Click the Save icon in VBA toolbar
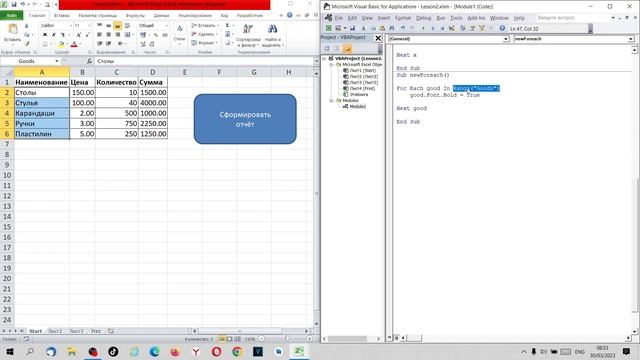The width and height of the screenshot is (640, 360). 352,28
